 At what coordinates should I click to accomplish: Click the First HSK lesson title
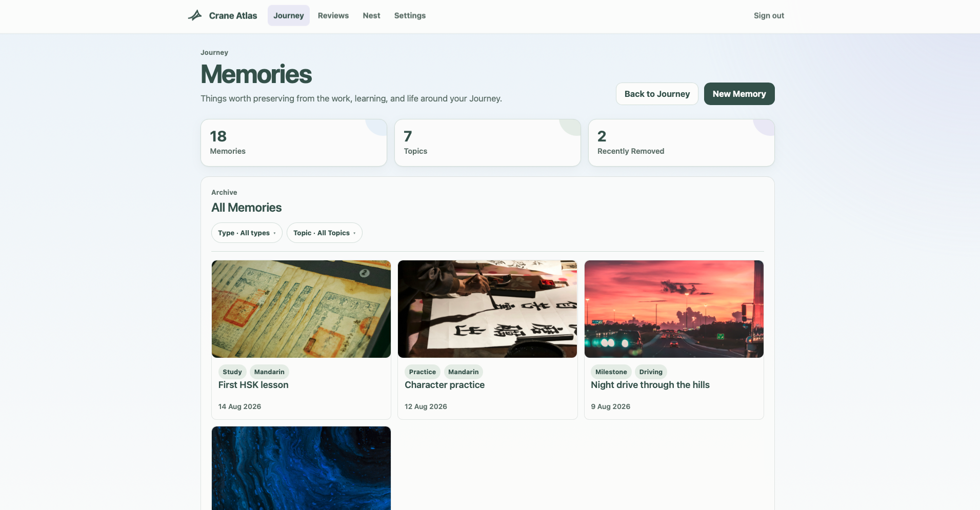253,385
